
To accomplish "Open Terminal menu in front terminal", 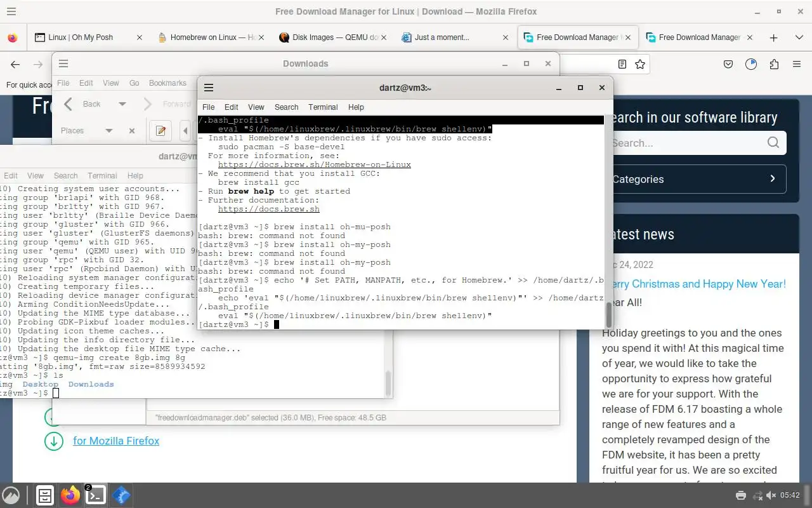I will pyautogui.click(x=323, y=107).
